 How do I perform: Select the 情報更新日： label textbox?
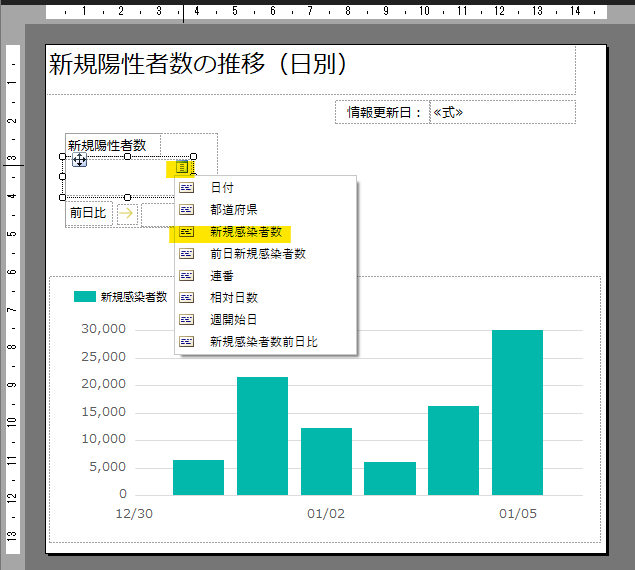point(384,112)
